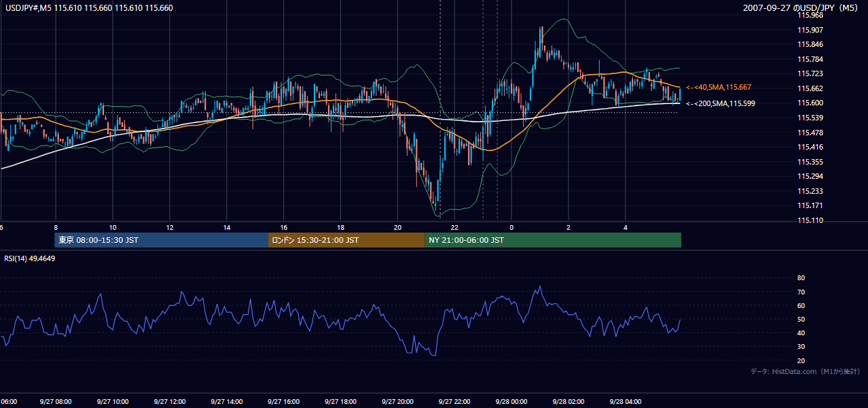Click the 9/27 12:00 bottom time label
Image resolution: width=868 pixels, height=408 pixels.
(169, 402)
